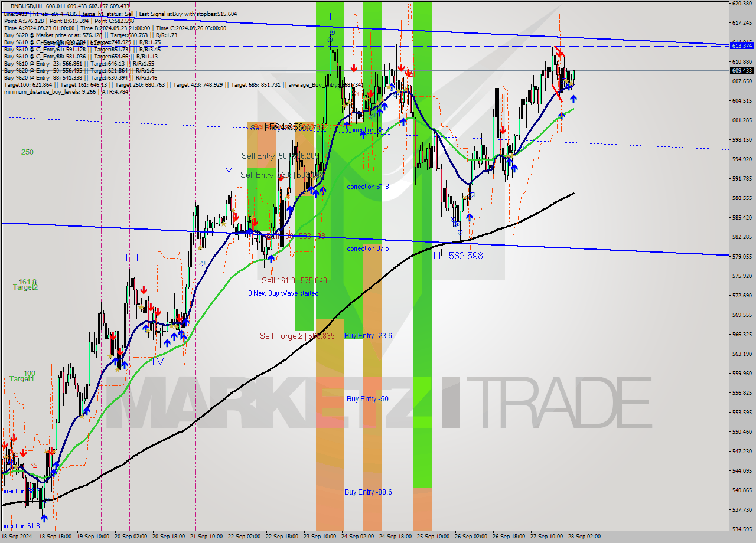
Task: Click the 'Buy Entry -50' label
Action: click(x=367, y=399)
